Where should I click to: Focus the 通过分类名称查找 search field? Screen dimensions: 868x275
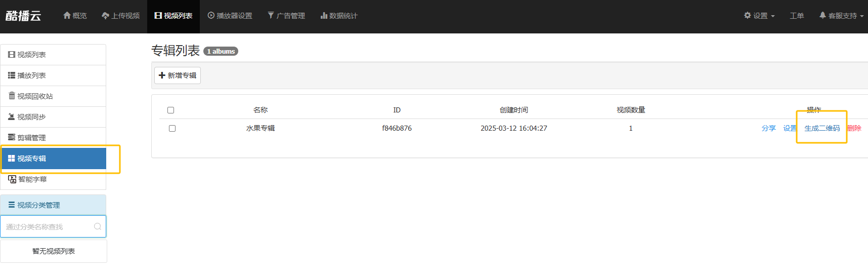[53, 227]
